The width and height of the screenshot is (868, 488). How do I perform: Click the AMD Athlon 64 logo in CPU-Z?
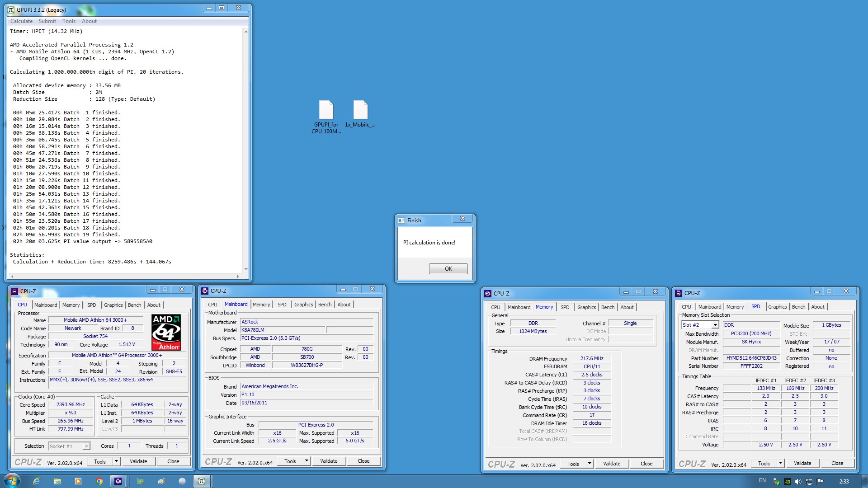pyautogui.click(x=166, y=333)
